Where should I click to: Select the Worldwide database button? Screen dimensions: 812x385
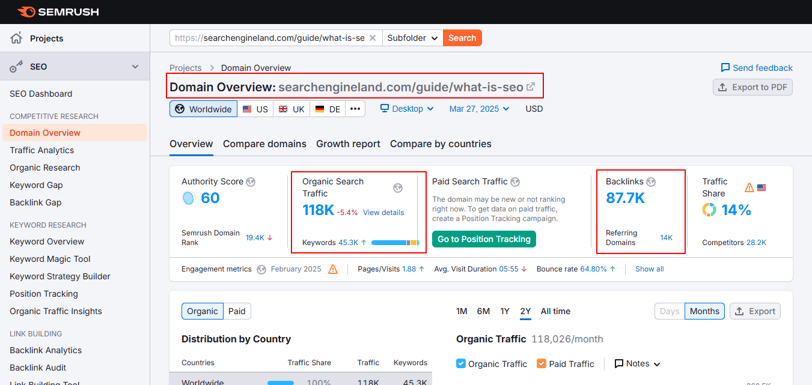pyautogui.click(x=204, y=109)
